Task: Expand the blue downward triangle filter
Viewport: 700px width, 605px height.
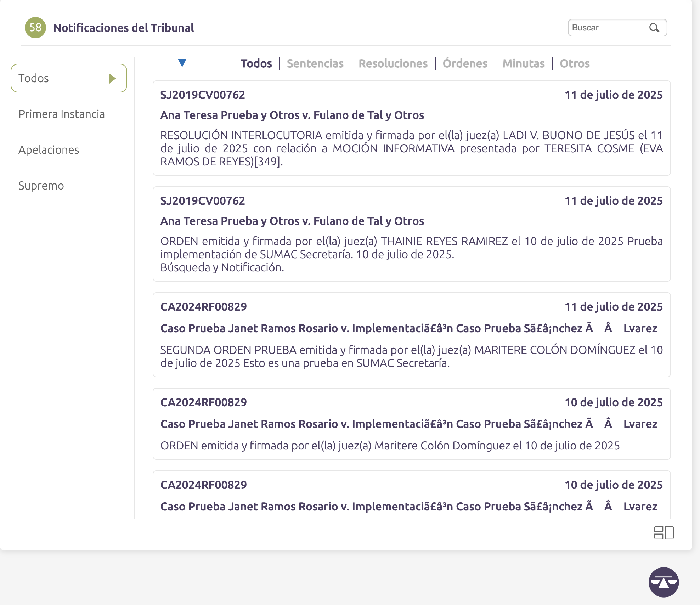Action: pyautogui.click(x=182, y=63)
